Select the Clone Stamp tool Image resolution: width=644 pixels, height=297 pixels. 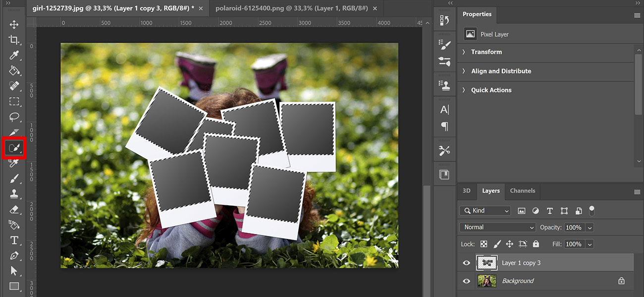pyautogui.click(x=14, y=194)
